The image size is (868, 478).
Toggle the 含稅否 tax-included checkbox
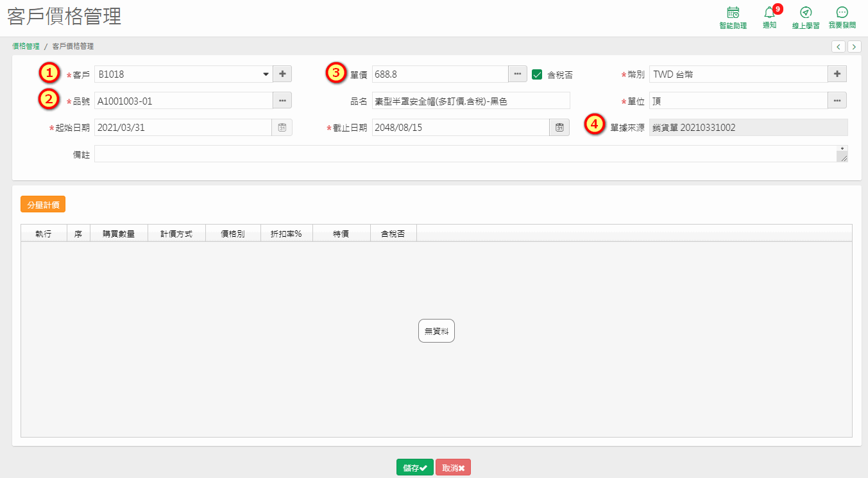click(538, 74)
